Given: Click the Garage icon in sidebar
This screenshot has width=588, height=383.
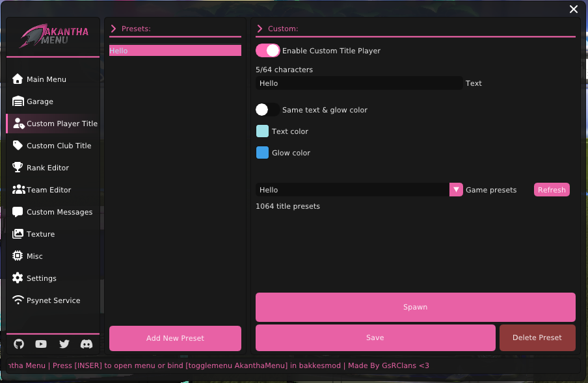Looking at the screenshot, I should [18, 101].
